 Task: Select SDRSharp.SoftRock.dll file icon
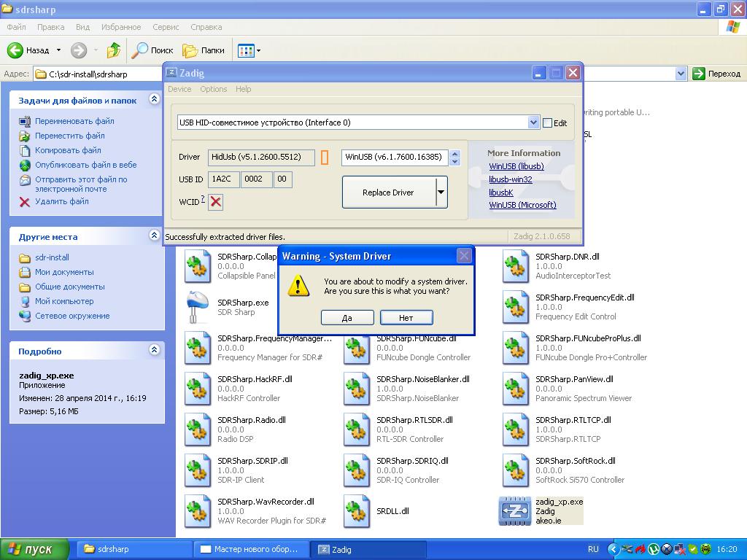[x=516, y=470]
